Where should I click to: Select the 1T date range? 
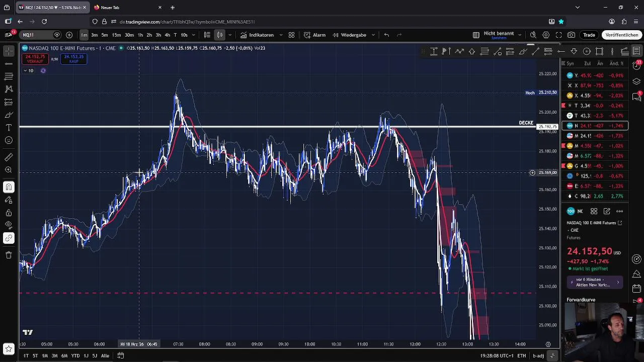pyautogui.click(x=26, y=355)
